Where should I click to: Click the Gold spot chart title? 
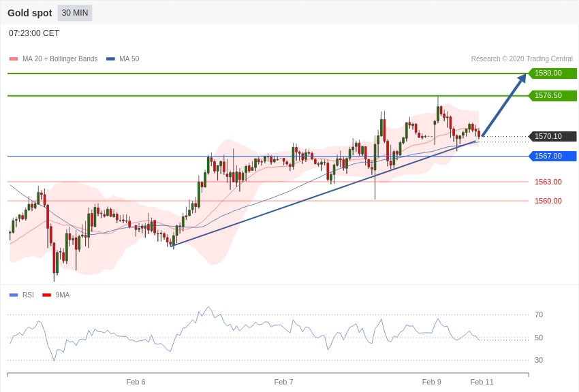30,13
